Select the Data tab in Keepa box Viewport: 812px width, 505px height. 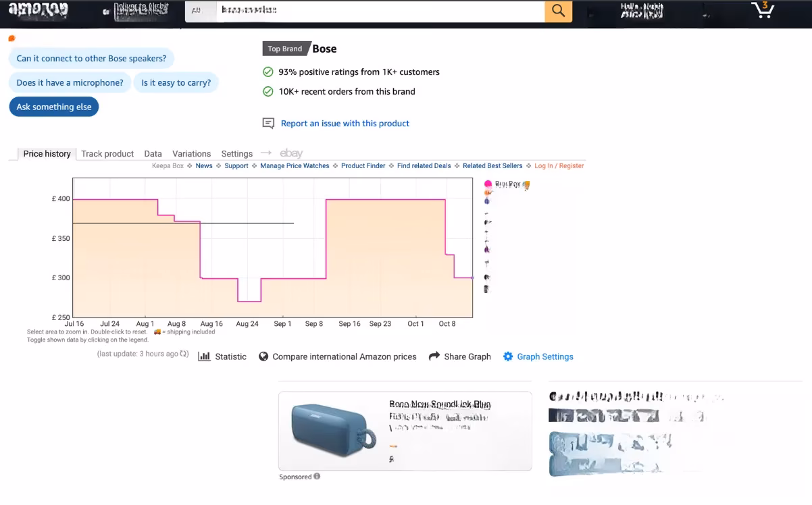coord(153,153)
